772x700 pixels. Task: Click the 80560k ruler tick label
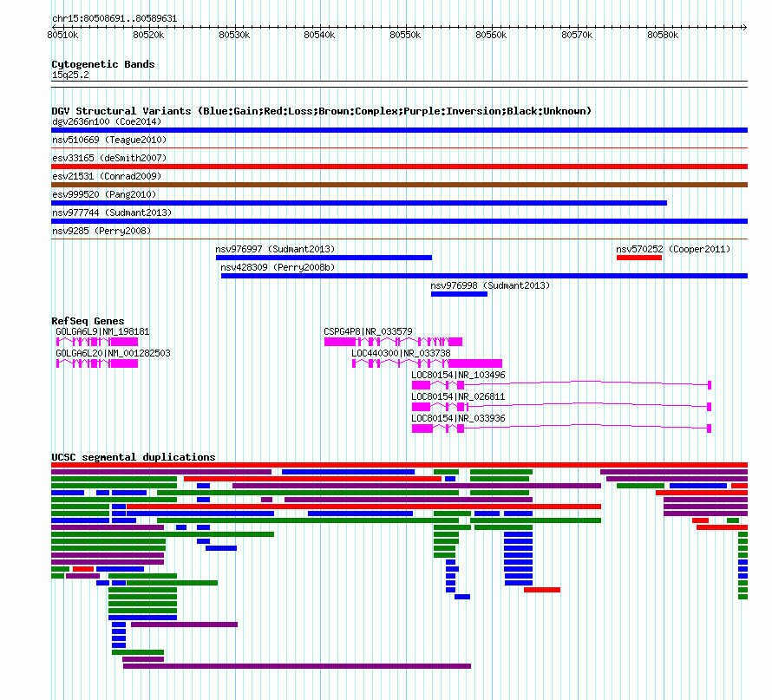[x=491, y=35]
